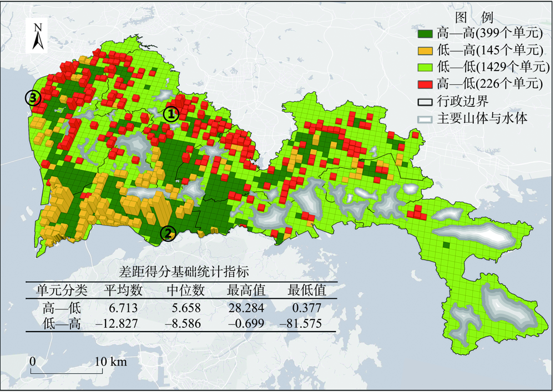Click the maximum value 28.284
555x392 pixels.
click(x=246, y=308)
